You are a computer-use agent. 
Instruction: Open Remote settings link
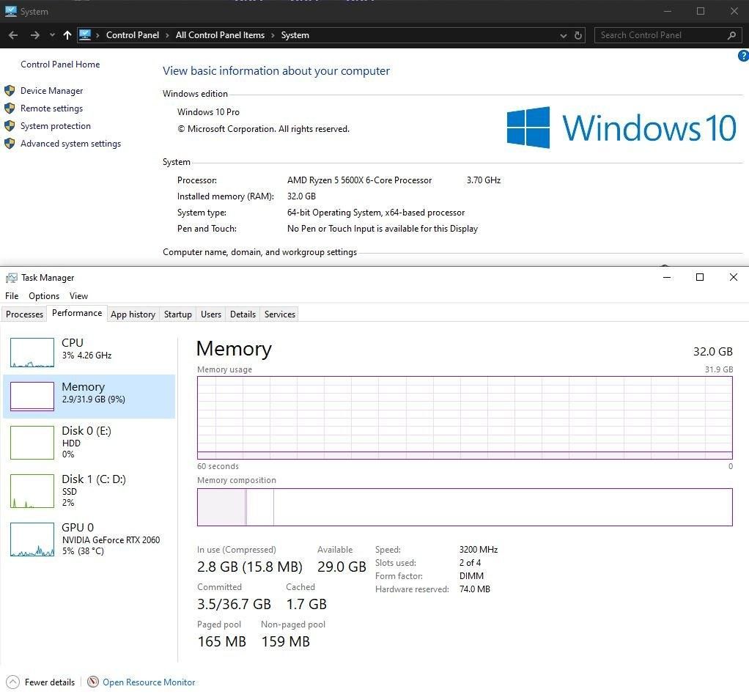pos(51,108)
